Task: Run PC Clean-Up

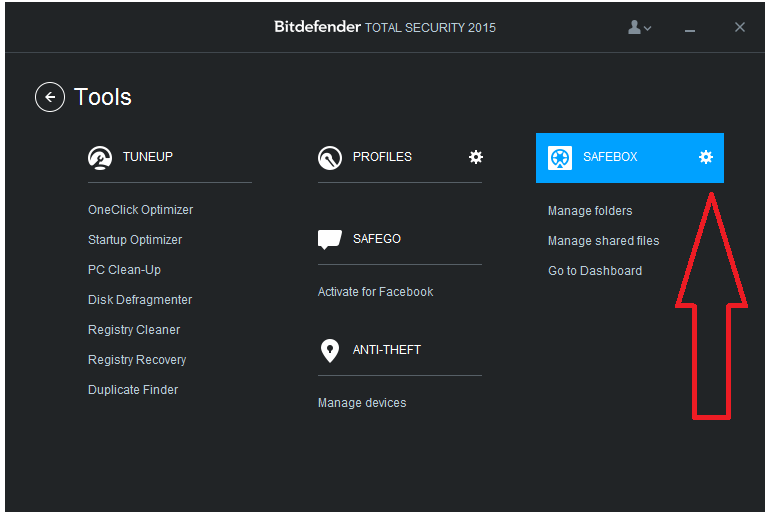Action: (x=124, y=270)
